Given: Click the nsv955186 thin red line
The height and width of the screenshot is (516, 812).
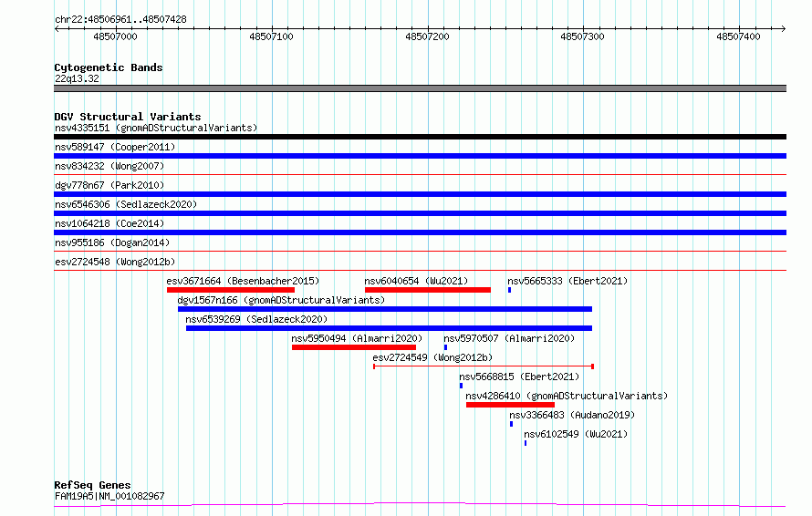Looking at the screenshot, I should pos(420,252).
